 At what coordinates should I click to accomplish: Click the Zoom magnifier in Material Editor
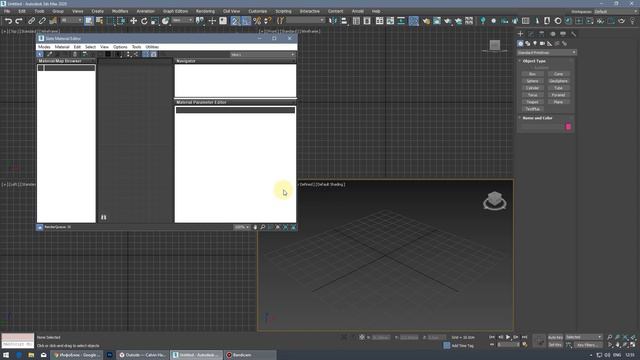click(x=263, y=227)
